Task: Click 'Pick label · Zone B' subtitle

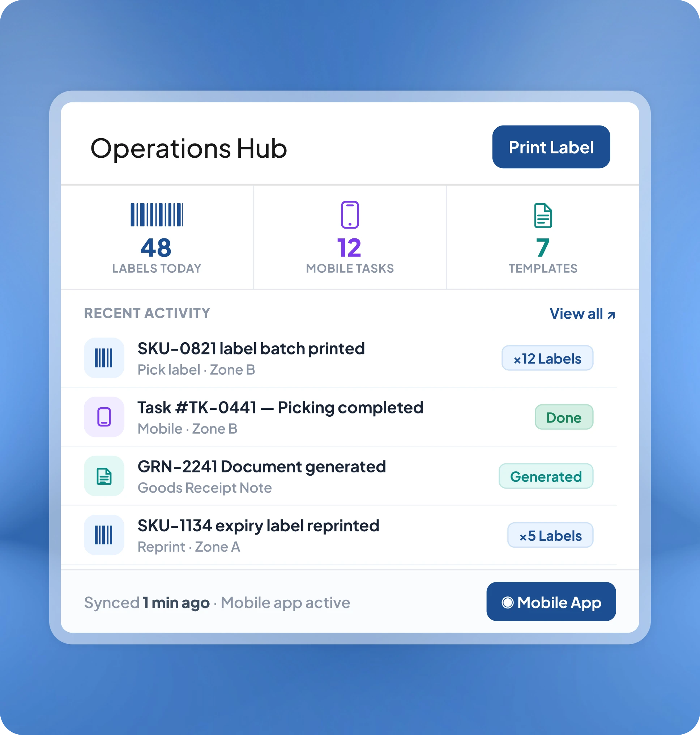Action: coord(196,370)
